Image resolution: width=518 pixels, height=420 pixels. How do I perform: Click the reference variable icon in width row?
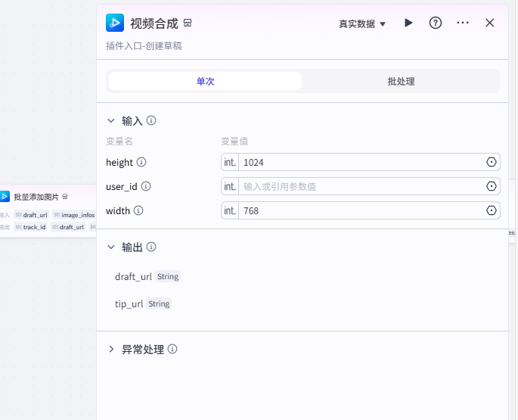492,210
